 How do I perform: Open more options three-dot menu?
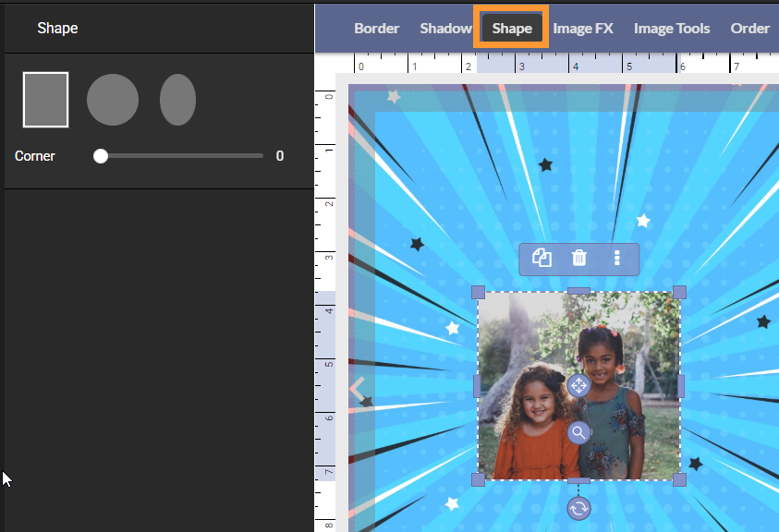click(x=616, y=258)
